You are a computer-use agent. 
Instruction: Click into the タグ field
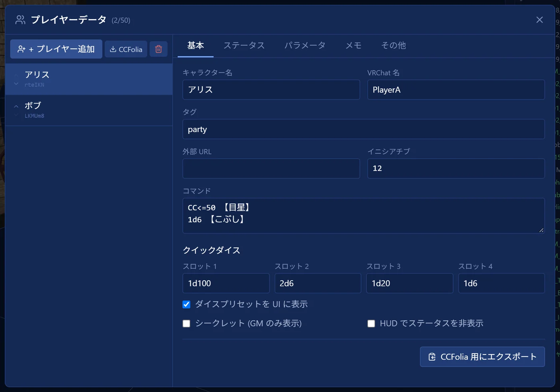coord(364,129)
